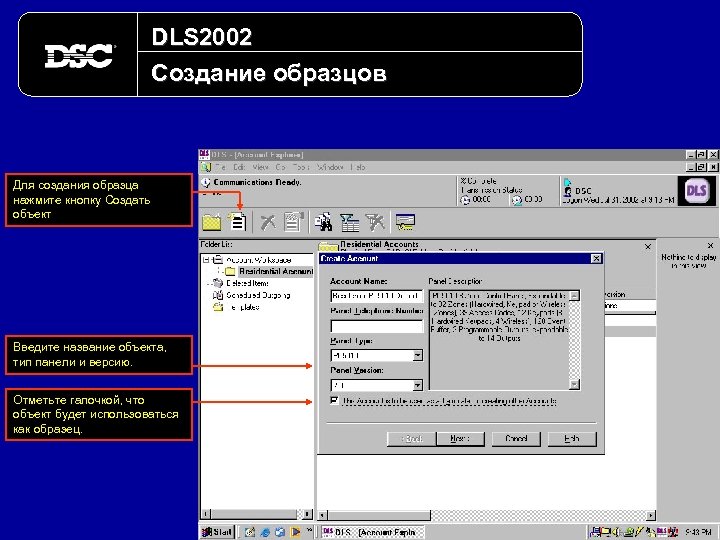Click the Communications Ready status text
This screenshot has height=540, width=720.
(257, 182)
